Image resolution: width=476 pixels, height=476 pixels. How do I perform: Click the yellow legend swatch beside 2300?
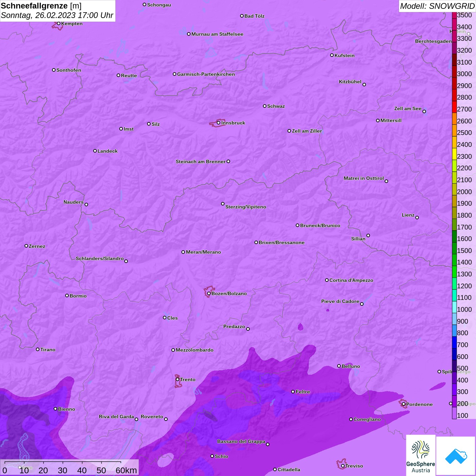(454, 154)
